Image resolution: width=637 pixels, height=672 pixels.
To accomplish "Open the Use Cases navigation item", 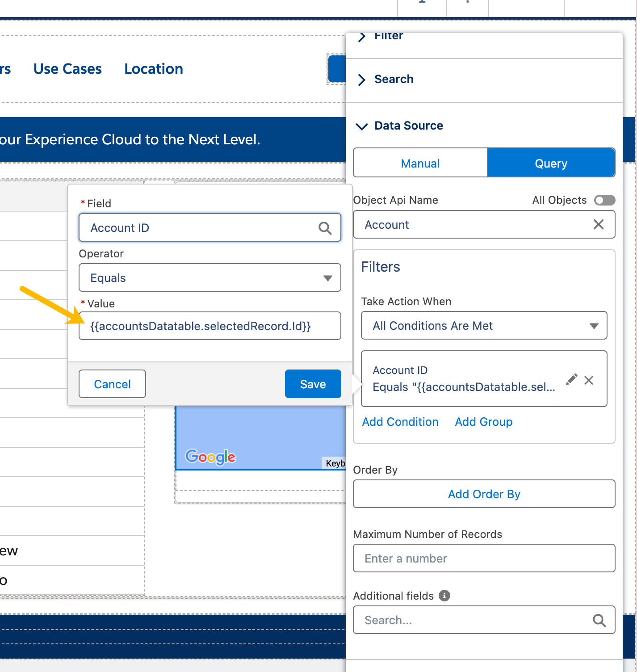I will point(67,69).
